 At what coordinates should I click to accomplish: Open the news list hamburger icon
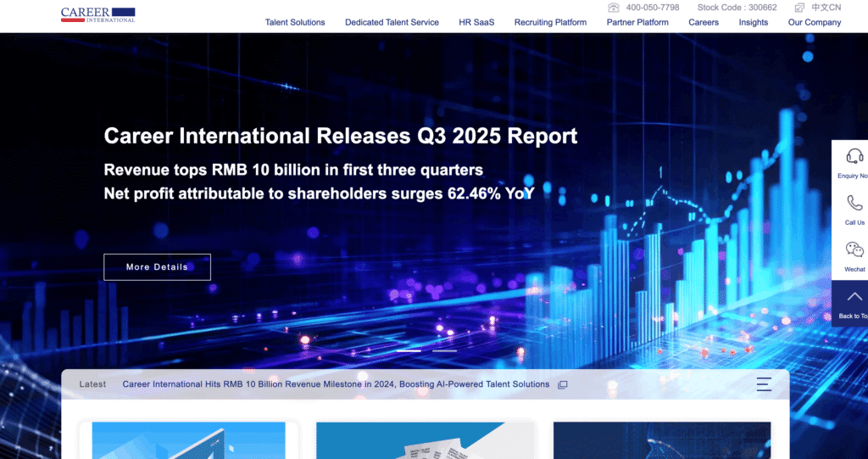[764, 384]
